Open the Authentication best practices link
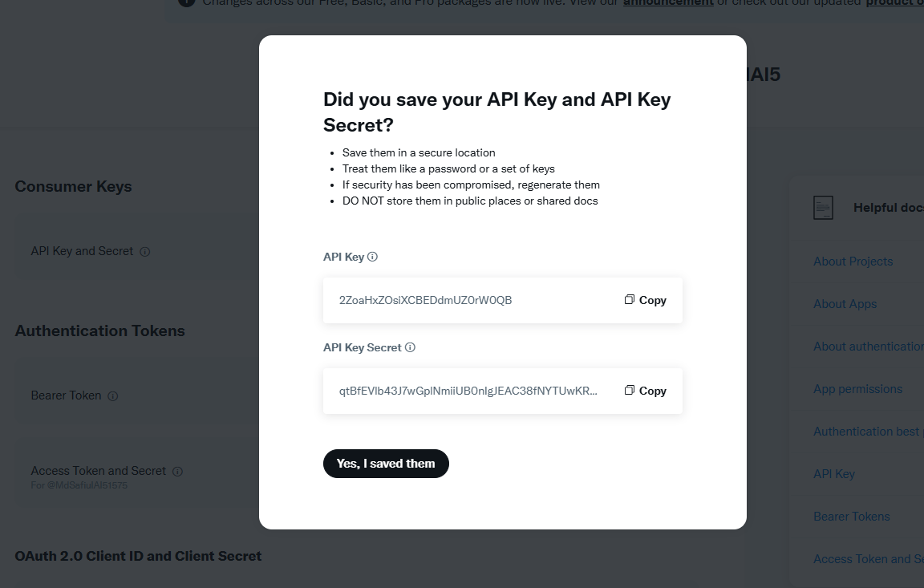 click(x=866, y=432)
